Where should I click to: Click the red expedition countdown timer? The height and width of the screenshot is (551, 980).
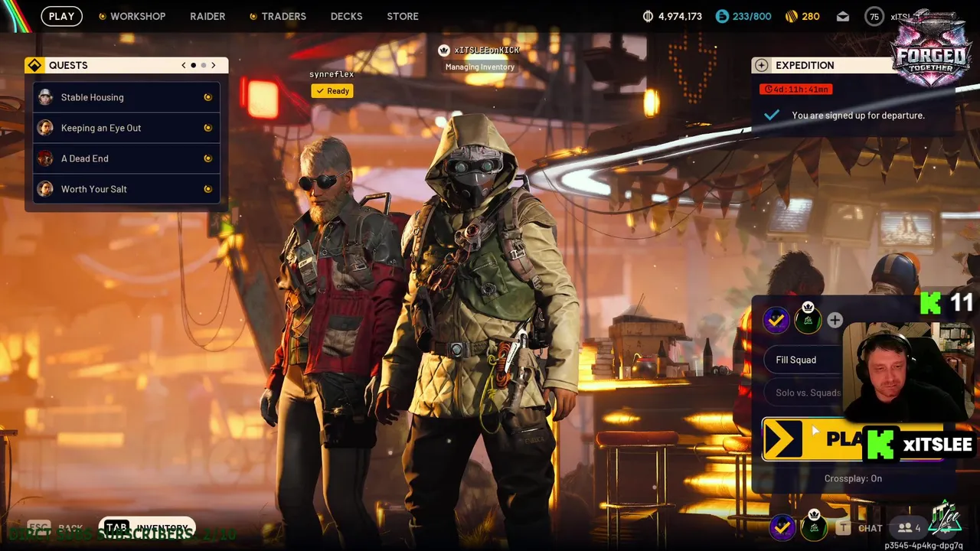tap(795, 90)
